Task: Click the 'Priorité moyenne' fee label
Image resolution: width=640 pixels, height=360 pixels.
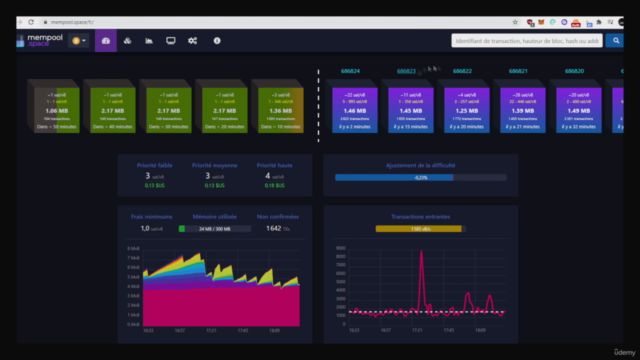Action: [x=215, y=165]
